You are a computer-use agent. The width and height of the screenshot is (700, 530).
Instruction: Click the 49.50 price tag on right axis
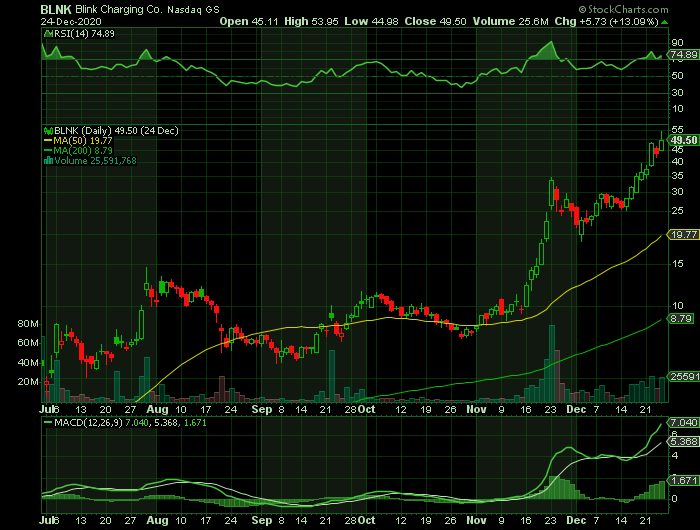[x=684, y=140]
